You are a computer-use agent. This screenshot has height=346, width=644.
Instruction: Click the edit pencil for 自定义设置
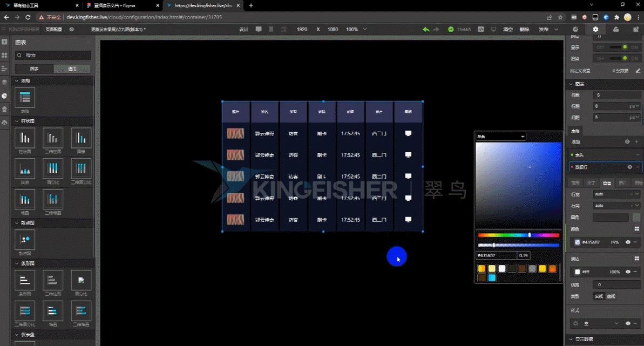(x=638, y=71)
